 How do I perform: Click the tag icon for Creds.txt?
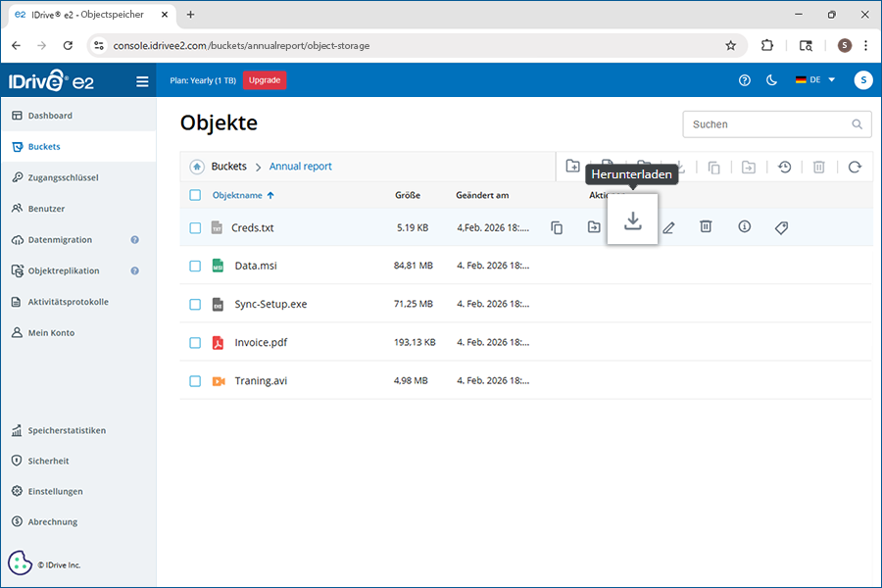pos(781,227)
